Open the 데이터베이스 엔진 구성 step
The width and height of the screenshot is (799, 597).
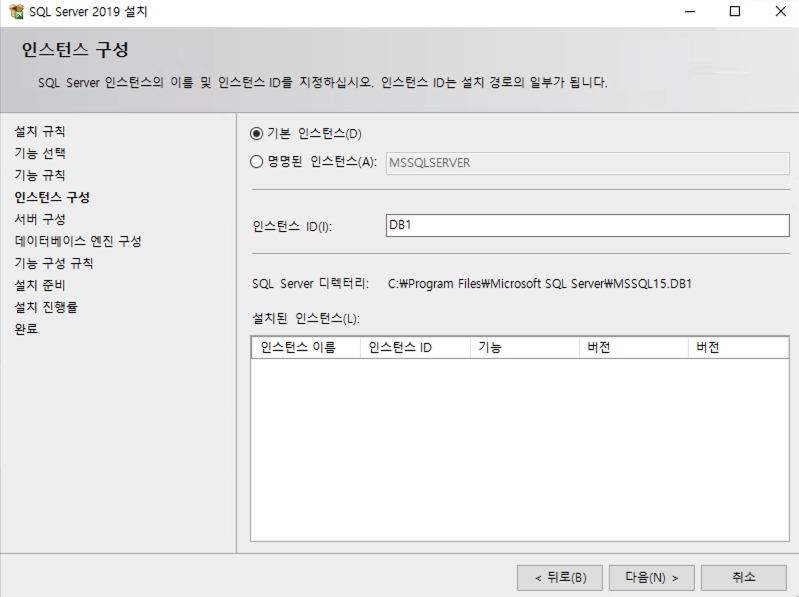pos(78,241)
